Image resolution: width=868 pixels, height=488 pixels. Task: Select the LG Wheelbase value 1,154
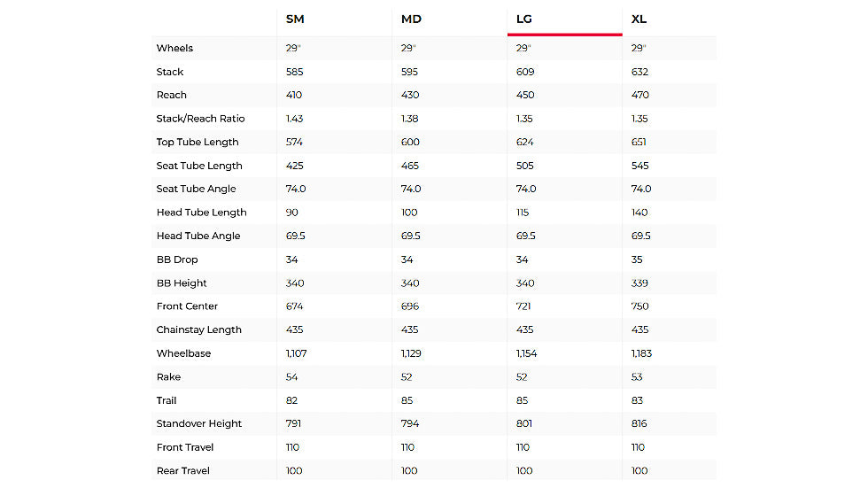point(530,353)
